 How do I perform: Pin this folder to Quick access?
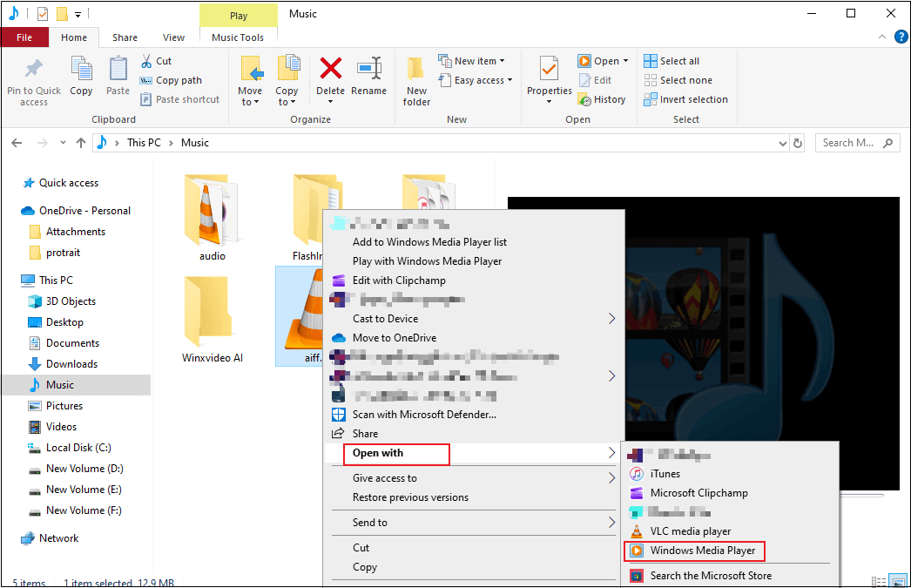point(33,80)
